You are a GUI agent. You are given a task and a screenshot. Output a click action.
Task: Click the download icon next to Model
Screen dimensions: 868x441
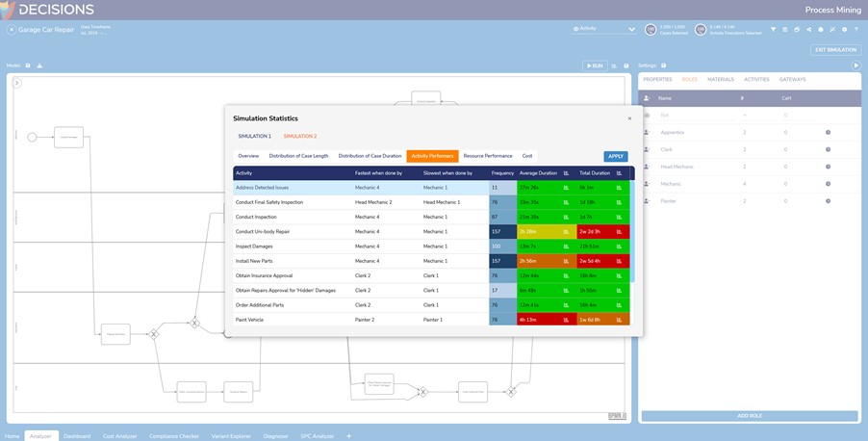click(39, 65)
